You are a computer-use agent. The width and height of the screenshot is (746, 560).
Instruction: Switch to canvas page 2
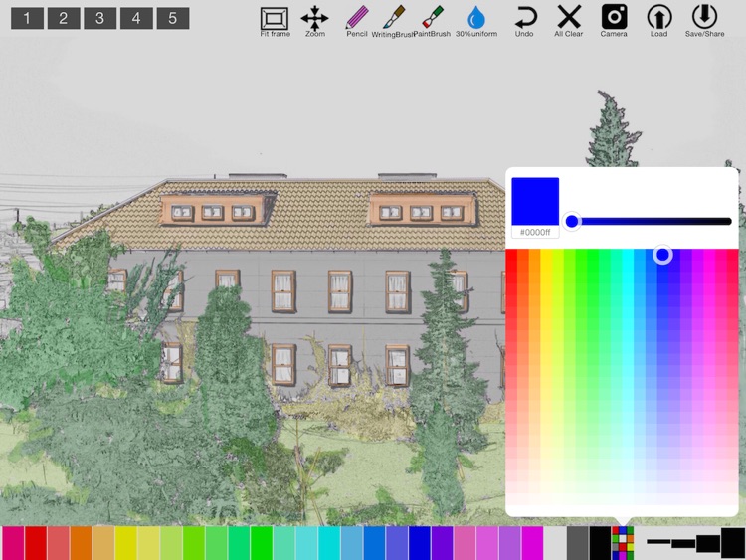[x=64, y=18]
